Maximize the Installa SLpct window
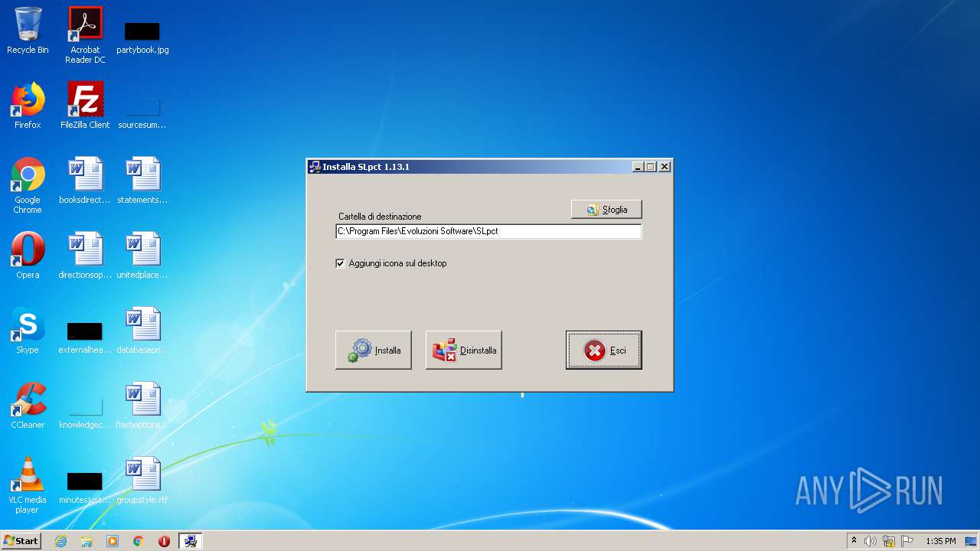This screenshot has width=980, height=551. coord(651,167)
